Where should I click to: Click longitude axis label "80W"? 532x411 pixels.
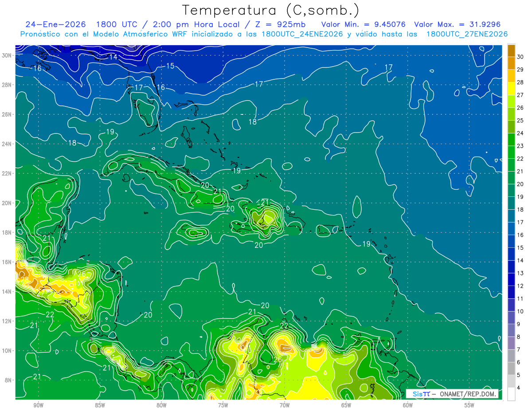(x=161, y=405)
